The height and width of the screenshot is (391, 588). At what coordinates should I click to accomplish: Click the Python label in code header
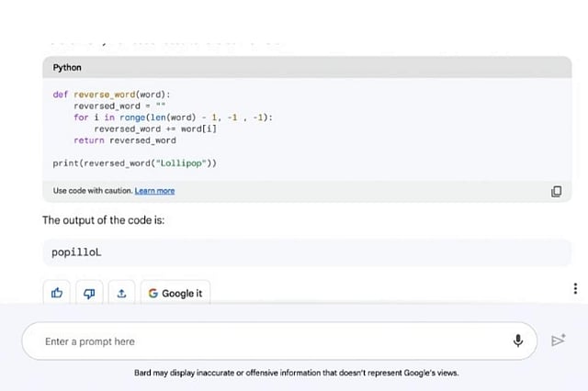coord(67,68)
